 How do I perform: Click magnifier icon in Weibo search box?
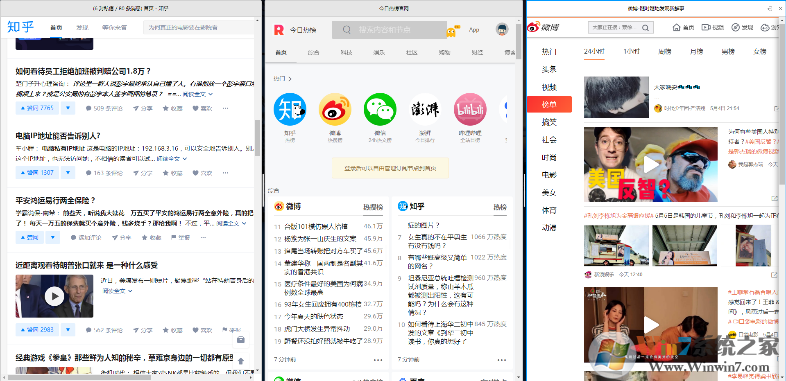coord(646,28)
